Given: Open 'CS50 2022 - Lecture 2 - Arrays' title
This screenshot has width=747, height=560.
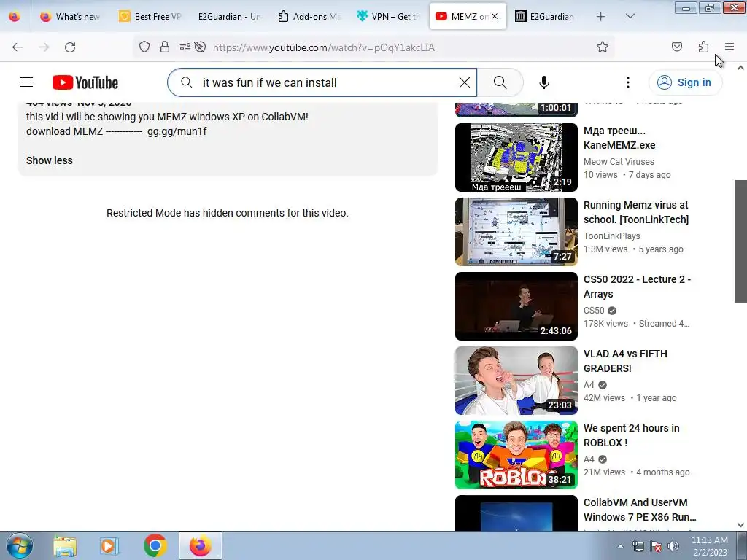Looking at the screenshot, I should click(637, 287).
